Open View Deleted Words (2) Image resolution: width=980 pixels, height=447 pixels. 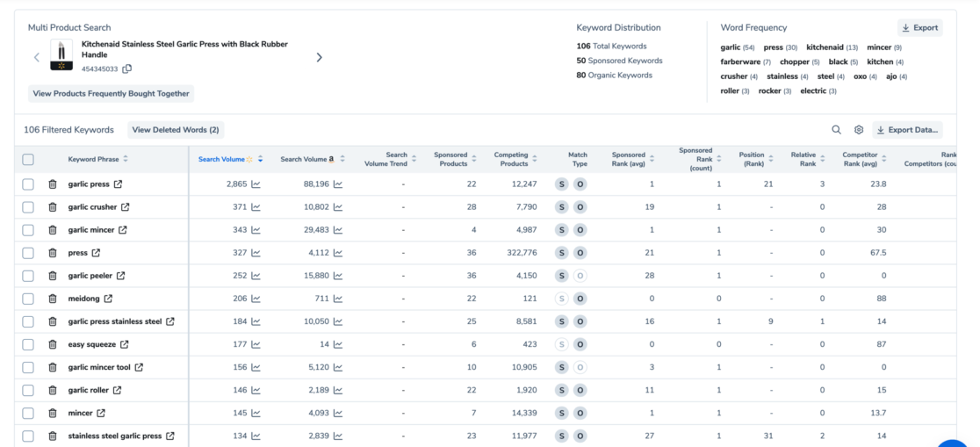(x=176, y=130)
